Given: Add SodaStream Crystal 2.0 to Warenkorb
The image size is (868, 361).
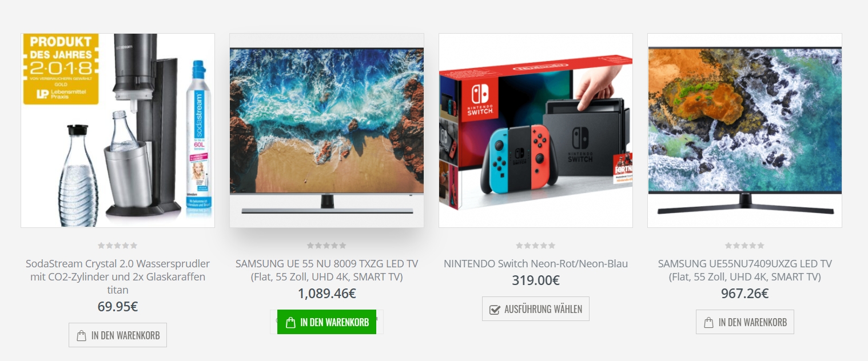Looking at the screenshot, I should [118, 335].
